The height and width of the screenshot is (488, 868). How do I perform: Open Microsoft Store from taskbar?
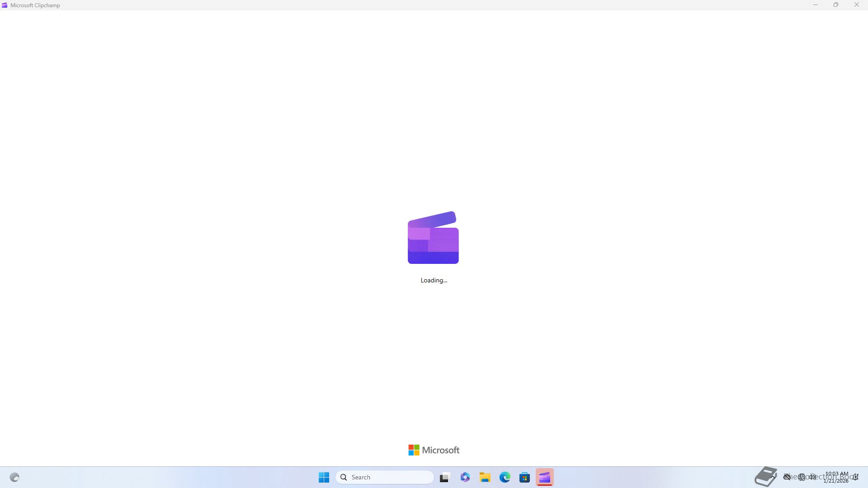click(x=524, y=477)
